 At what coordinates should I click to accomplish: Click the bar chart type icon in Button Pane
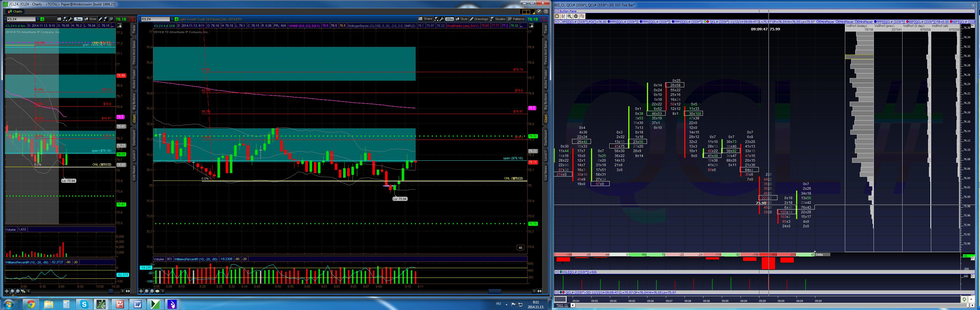[x=563, y=16]
